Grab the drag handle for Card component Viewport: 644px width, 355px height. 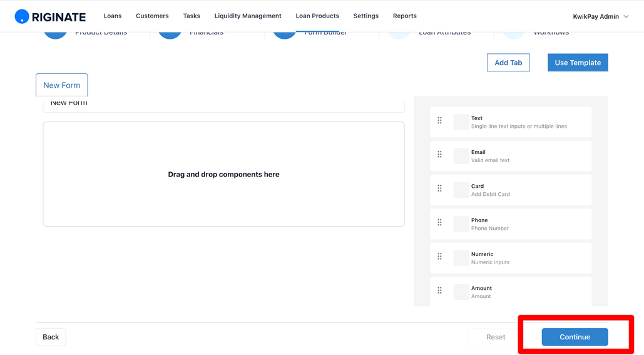pos(439,188)
